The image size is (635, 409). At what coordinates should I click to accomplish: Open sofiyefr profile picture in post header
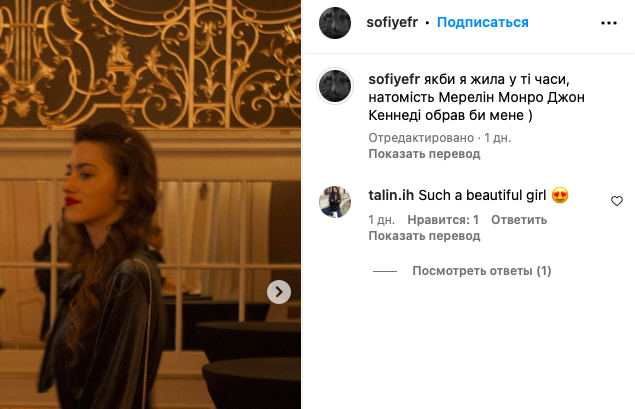point(334,22)
